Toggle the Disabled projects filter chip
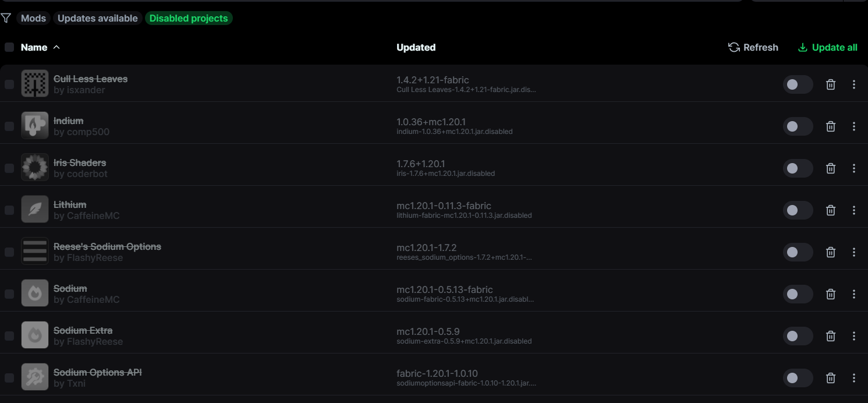This screenshot has width=868, height=403. 189,18
